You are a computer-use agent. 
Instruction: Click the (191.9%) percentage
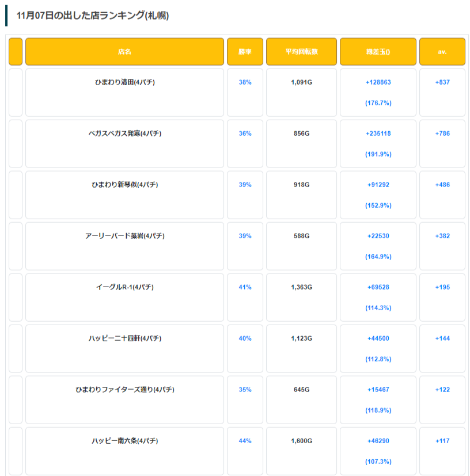(x=378, y=154)
